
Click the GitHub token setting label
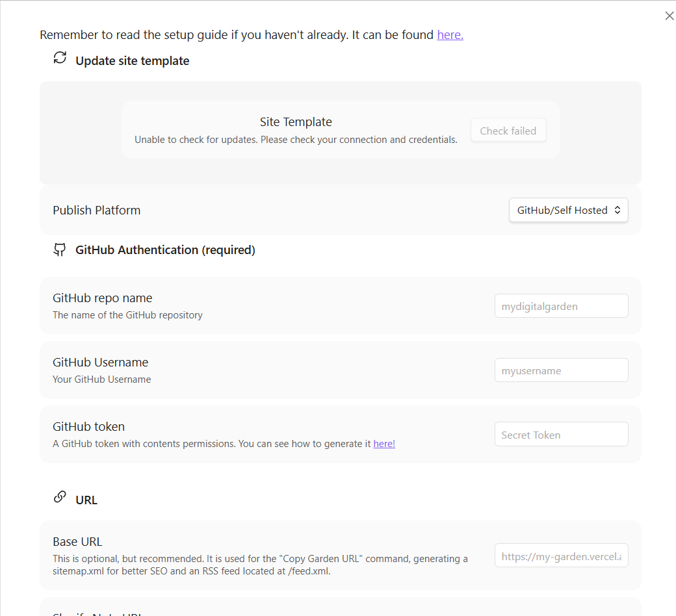coord(88,427)
